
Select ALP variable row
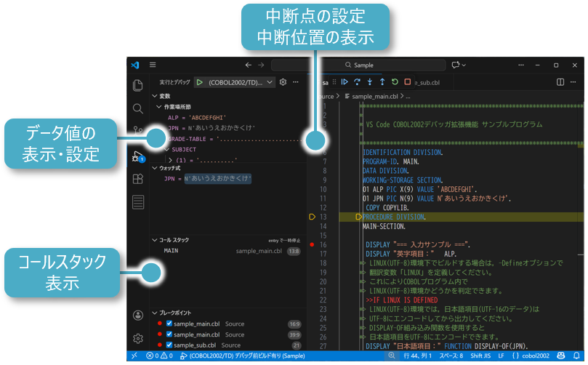coord(229,117)
